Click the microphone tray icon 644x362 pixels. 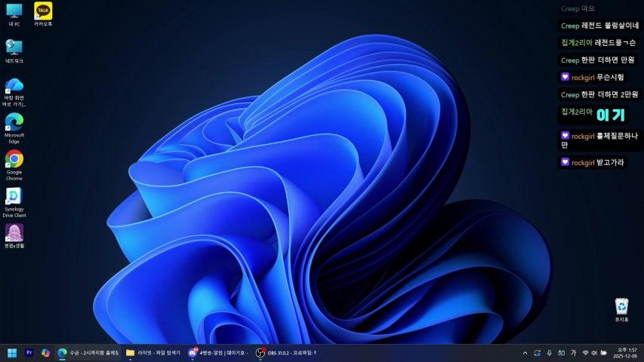pos(549,353)
